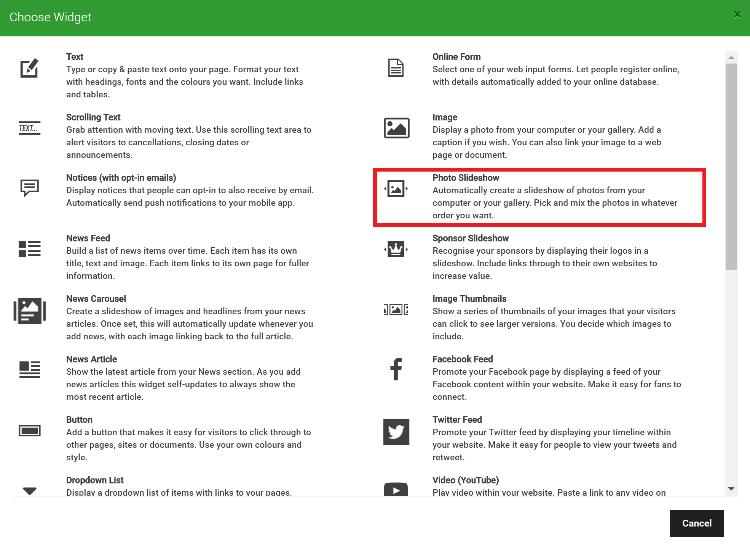Click the scrollbar down arrow
Viewport: 750px width, 560px height.
click(x=731, y=489)
